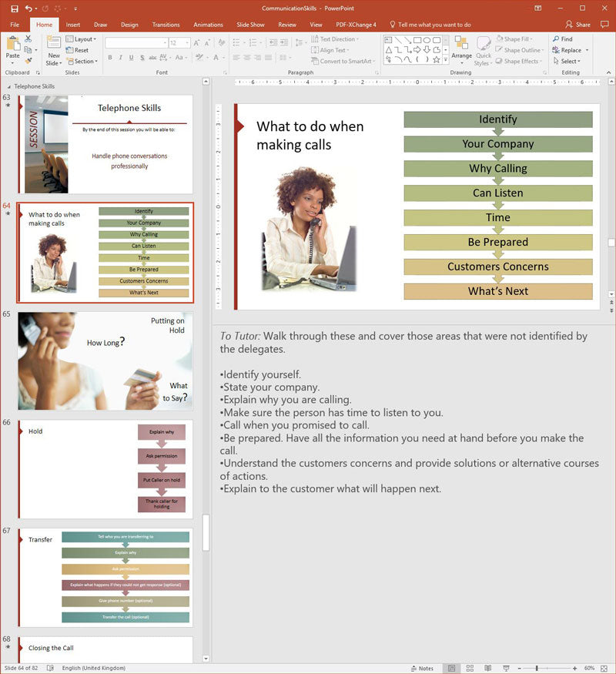Zoom in with the plus button
616x674 pixels.
pyautogui.click(x=574, y=668)
